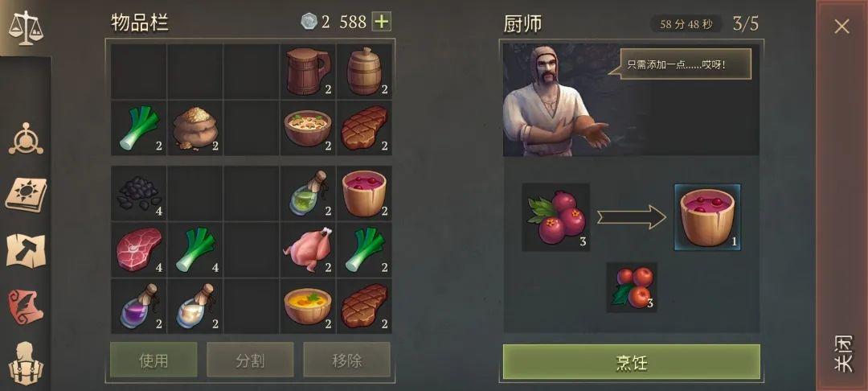The image size is (868, 391).
Task: Open the character backpack sidebar icon
Action: coord(26,363)
